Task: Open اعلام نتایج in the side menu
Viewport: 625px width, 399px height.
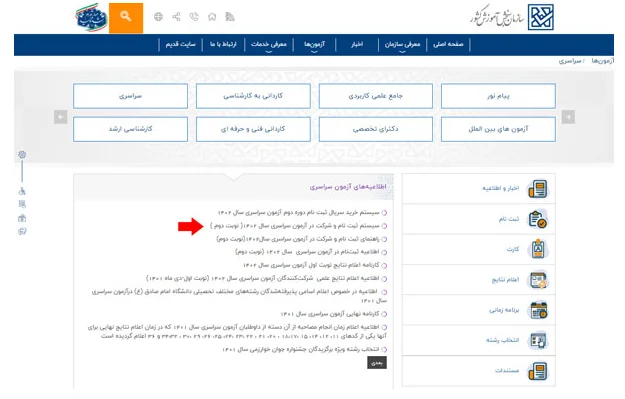Action: [x=478, y=279]
